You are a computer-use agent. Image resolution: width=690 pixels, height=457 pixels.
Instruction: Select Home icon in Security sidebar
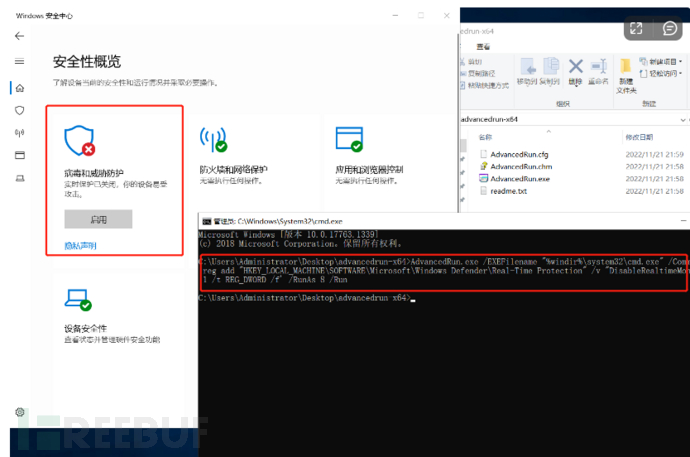tap(20, 88)
